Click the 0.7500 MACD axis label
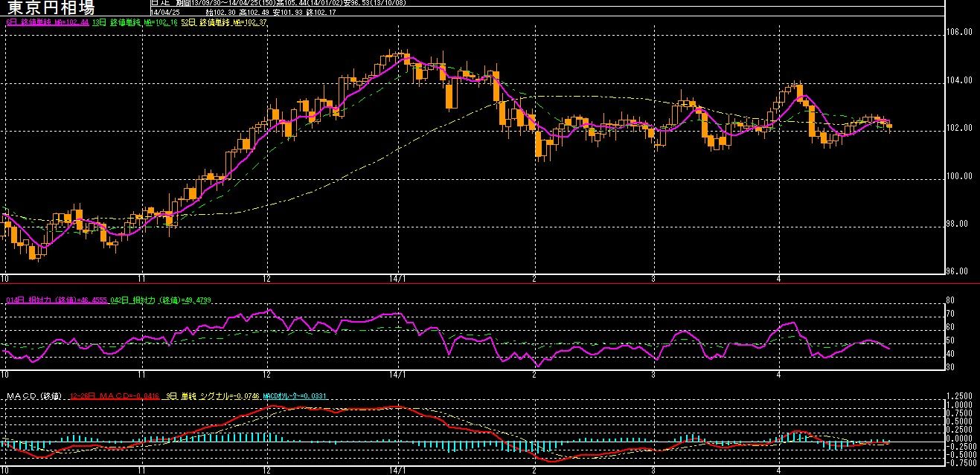 click(961, 413)
